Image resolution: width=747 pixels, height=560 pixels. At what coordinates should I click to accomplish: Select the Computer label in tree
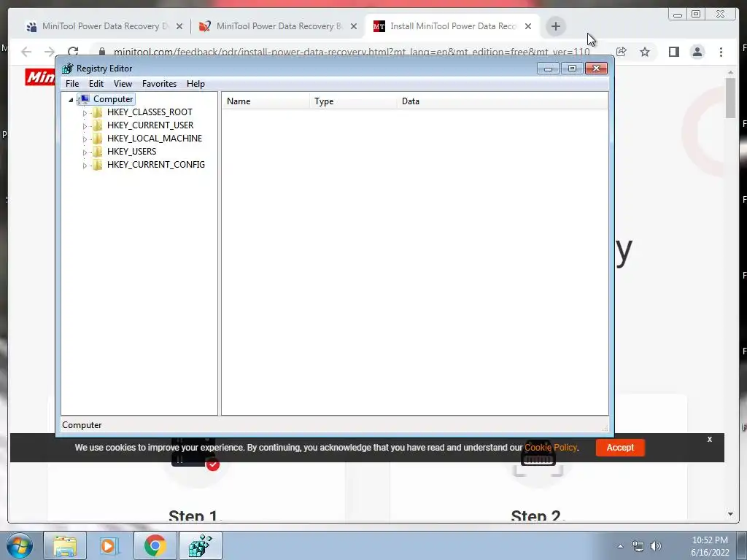113,99
